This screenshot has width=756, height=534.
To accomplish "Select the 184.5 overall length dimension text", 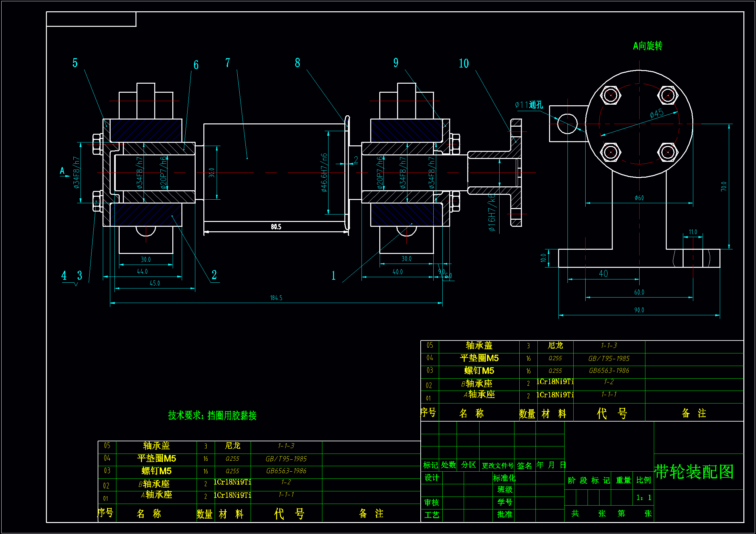I will tap(276, 298).
